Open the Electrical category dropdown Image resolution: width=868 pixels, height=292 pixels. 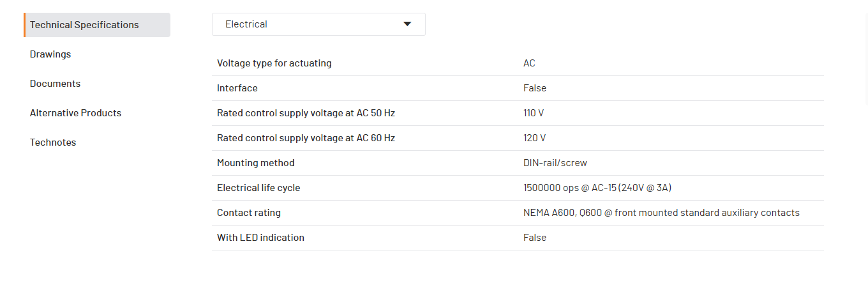click(x=318, y=24)
